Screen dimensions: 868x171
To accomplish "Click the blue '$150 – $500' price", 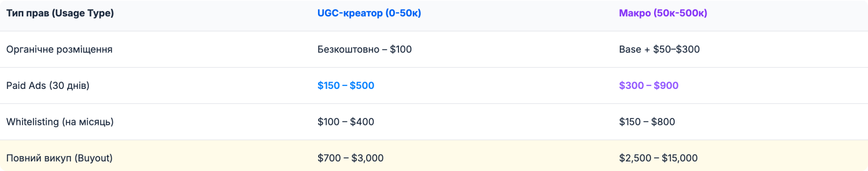I will point(346,86).
